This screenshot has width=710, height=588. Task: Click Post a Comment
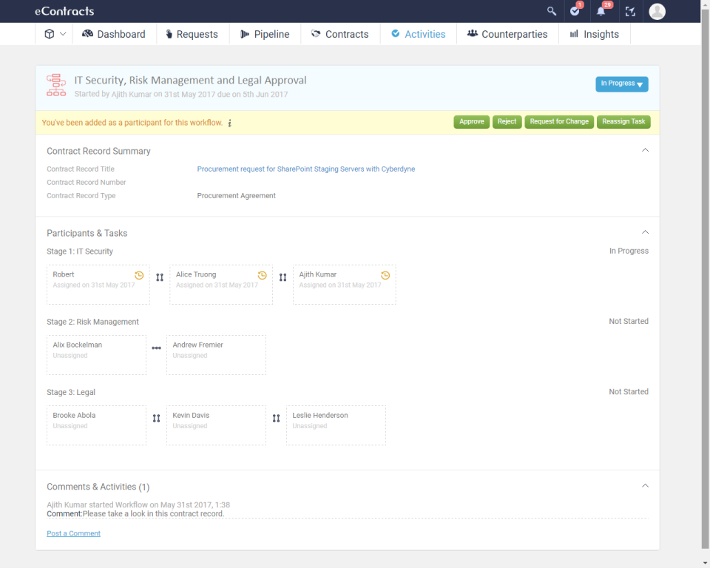coord(73,533)
